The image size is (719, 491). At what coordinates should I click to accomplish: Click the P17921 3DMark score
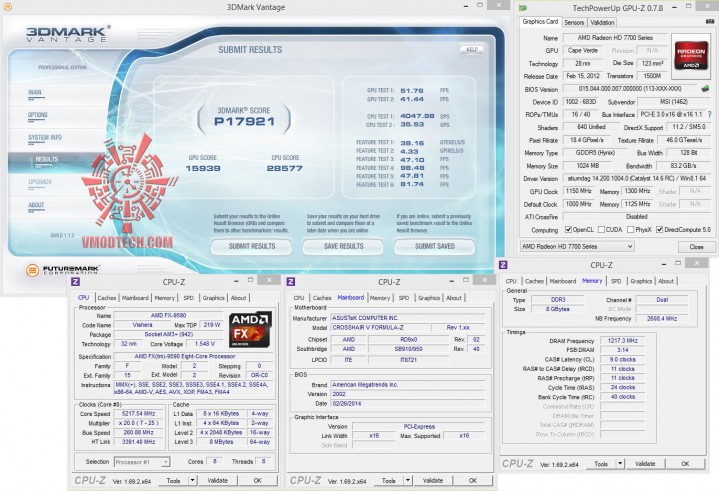point(244,121)
